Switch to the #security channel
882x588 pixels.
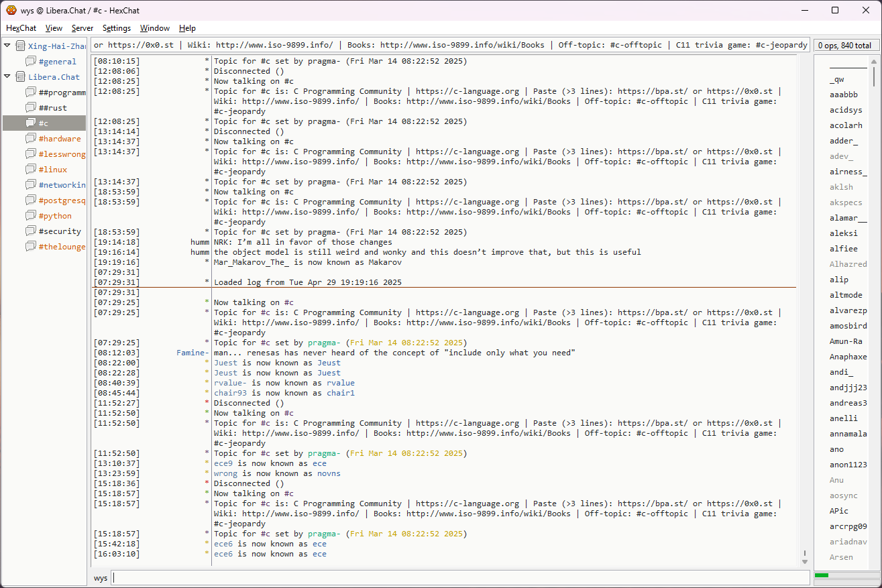click(x=60, y=231)
